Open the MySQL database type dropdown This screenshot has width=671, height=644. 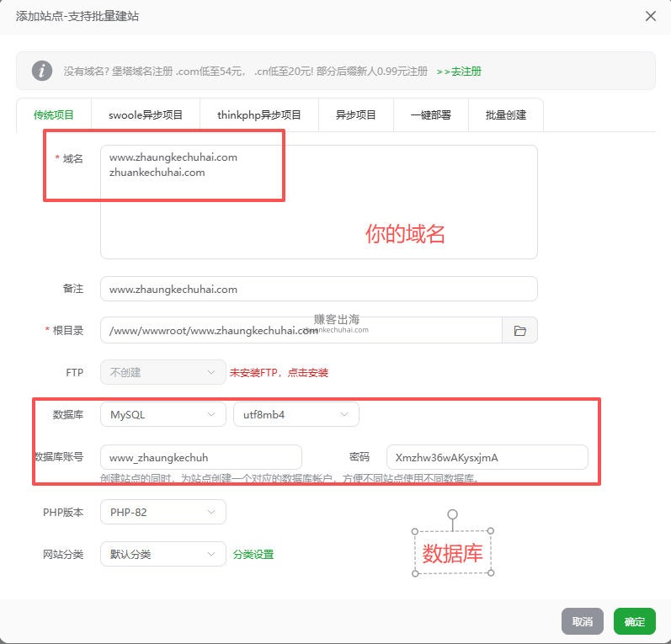click(x=162, y=414)
